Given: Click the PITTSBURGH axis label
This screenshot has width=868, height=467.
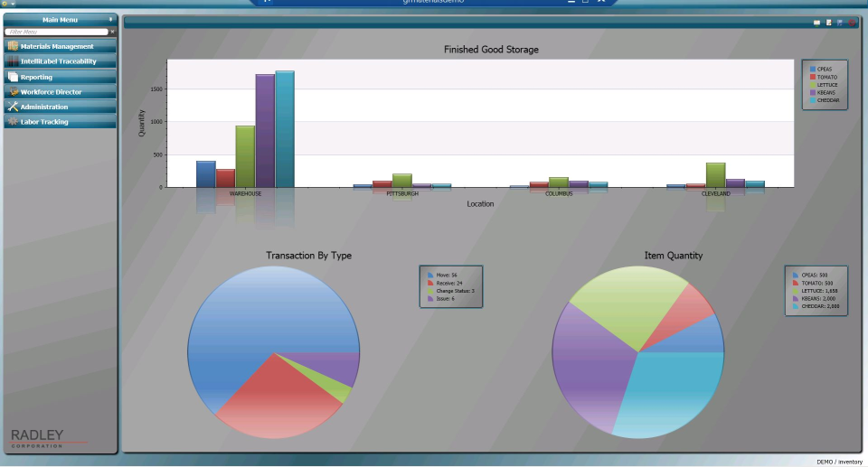Looking at the screenshot, I should tap(402, 193).
